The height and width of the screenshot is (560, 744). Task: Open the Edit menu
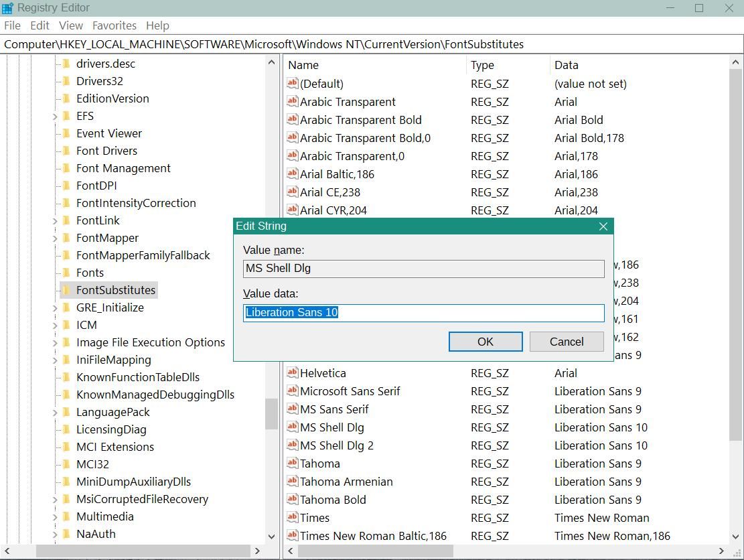pyautogui.click(x=40, y=25)
